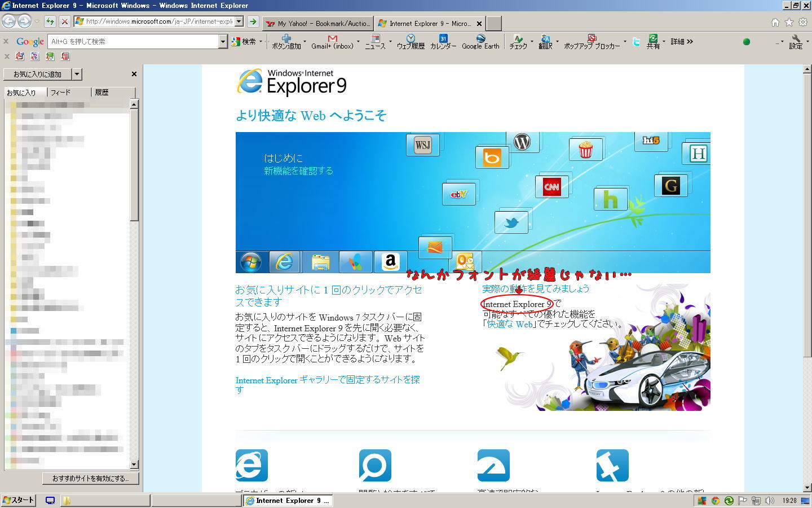Click the magnifier search tile icon
The width and height of the screenshot is (812, 508).
(375, 465)
